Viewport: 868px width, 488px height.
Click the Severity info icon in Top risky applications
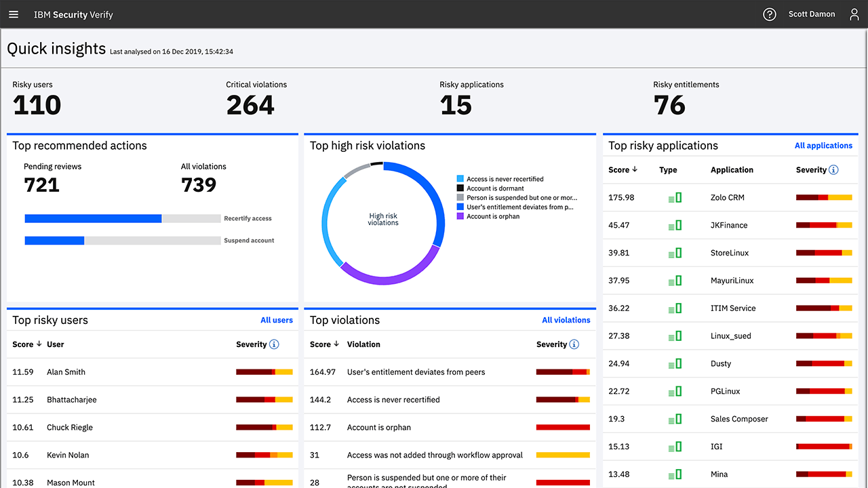pos(835,169)
